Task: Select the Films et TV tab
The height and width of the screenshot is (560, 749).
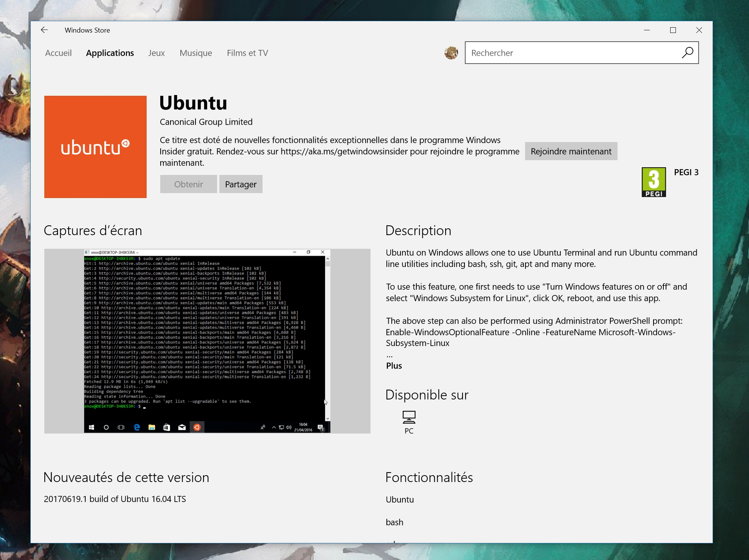Action: pos(247,53)
